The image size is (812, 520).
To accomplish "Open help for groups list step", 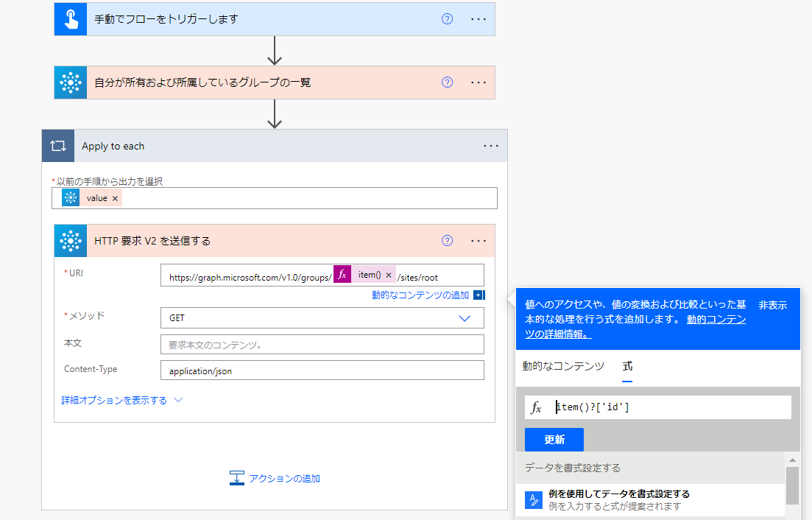I will click(x=447, y=82).
